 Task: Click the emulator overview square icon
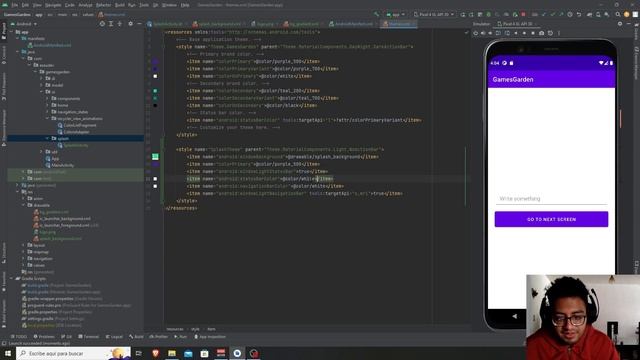(533, 33)
